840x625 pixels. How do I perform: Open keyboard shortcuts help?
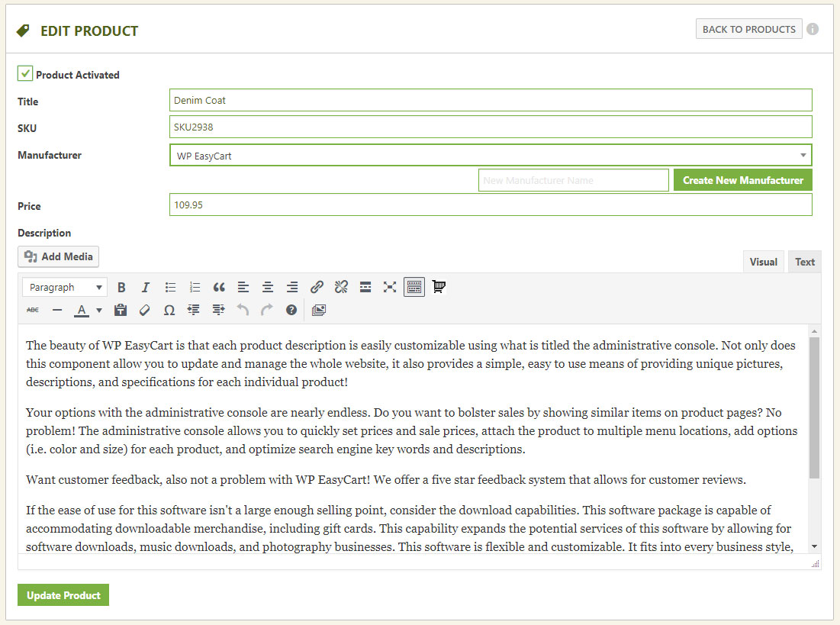[x=291, y=310]
